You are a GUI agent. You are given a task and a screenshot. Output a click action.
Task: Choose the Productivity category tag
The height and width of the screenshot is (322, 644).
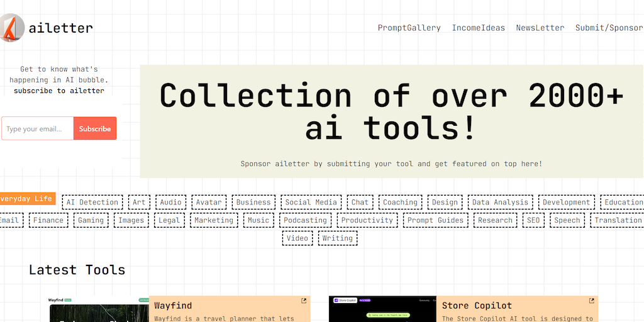click(367, 221)
